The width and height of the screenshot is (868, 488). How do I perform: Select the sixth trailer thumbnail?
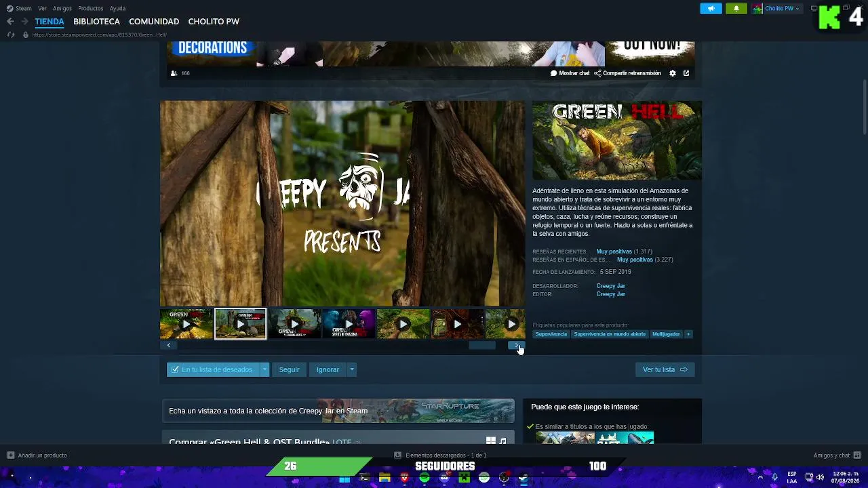pyautogui.click(x=458, y=324)
